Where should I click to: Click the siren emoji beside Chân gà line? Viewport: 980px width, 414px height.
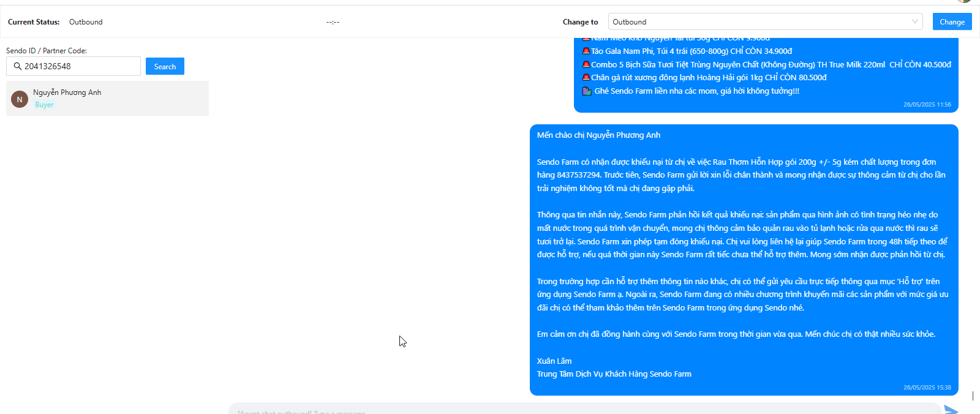pos(586,78)
